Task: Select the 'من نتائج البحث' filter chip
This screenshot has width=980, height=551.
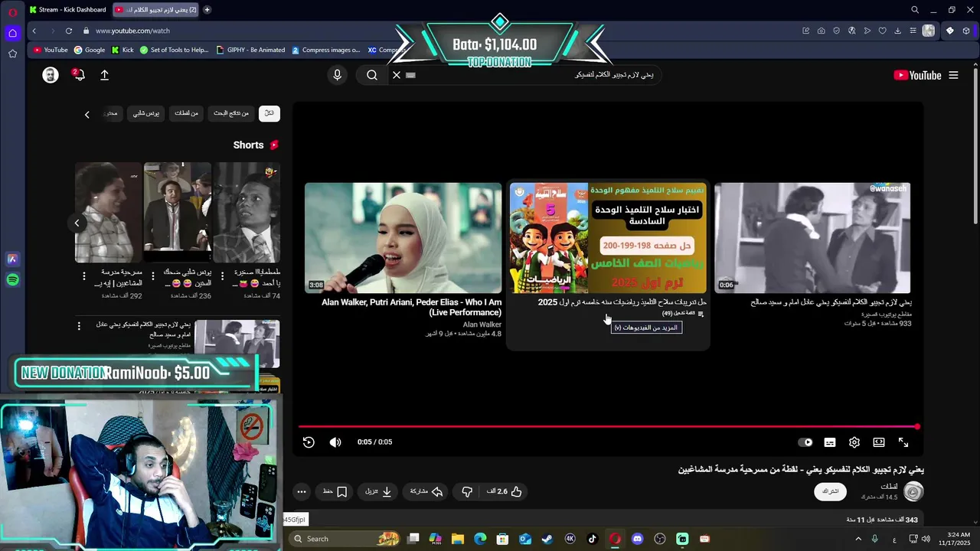Action: [231, 113]
